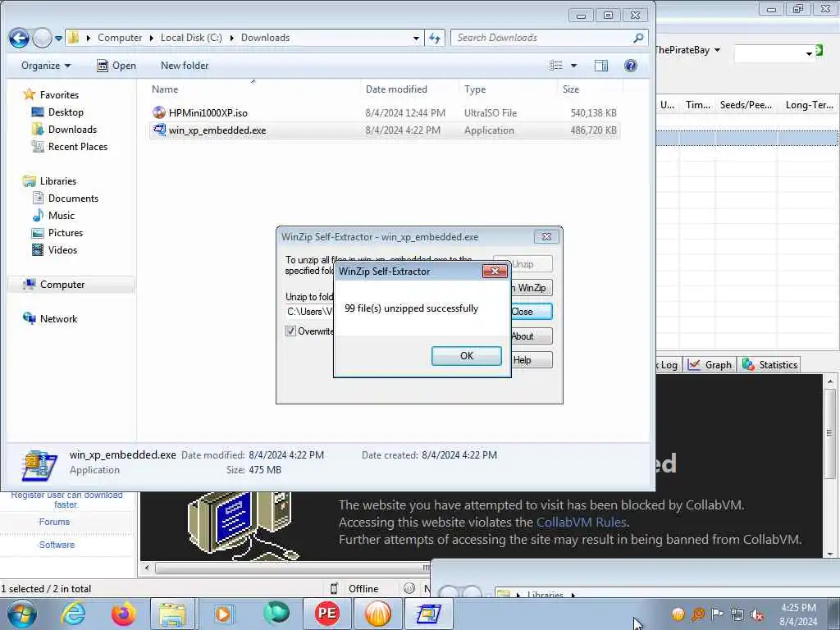This screenshot has width=840, height=630.
Task: Click the Favorites star in navigation pane
Action: tap(29, 95)
